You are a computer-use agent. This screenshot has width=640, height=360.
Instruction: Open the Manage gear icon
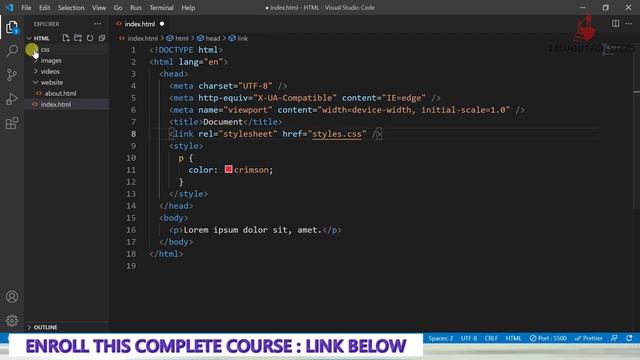point(12,320)
